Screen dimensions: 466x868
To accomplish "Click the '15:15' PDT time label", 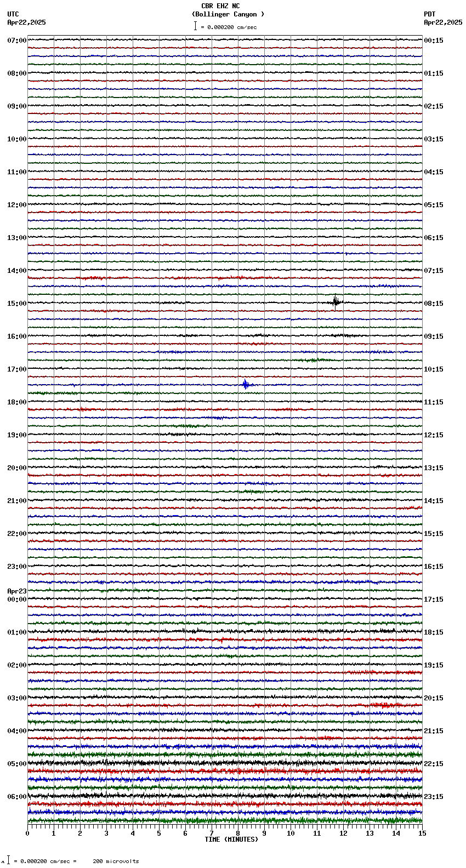I will [x=434, y=534].
